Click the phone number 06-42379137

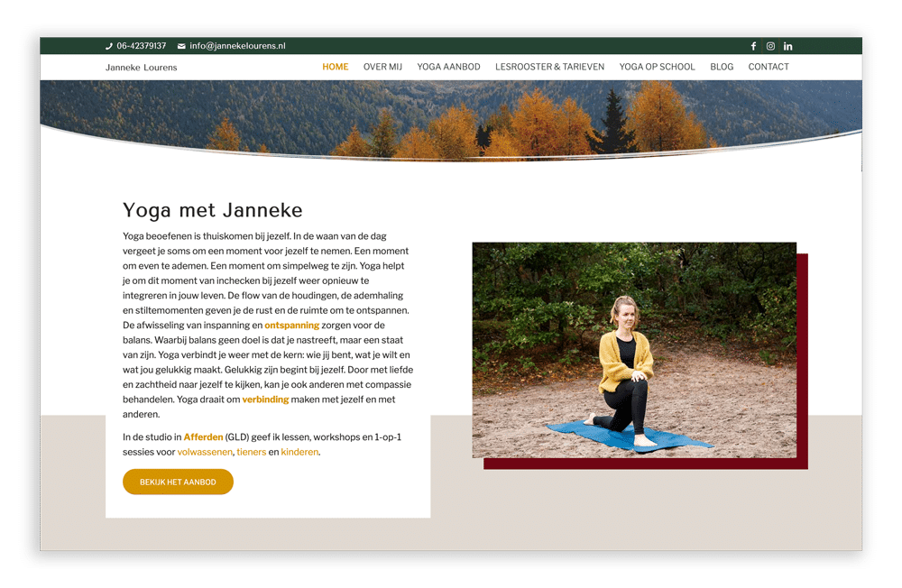point(141,45)
